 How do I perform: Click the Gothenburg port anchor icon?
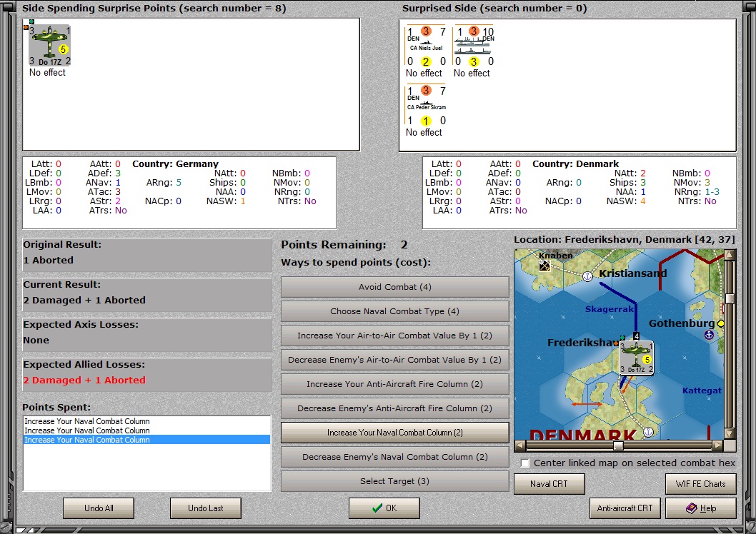(709, 335)
